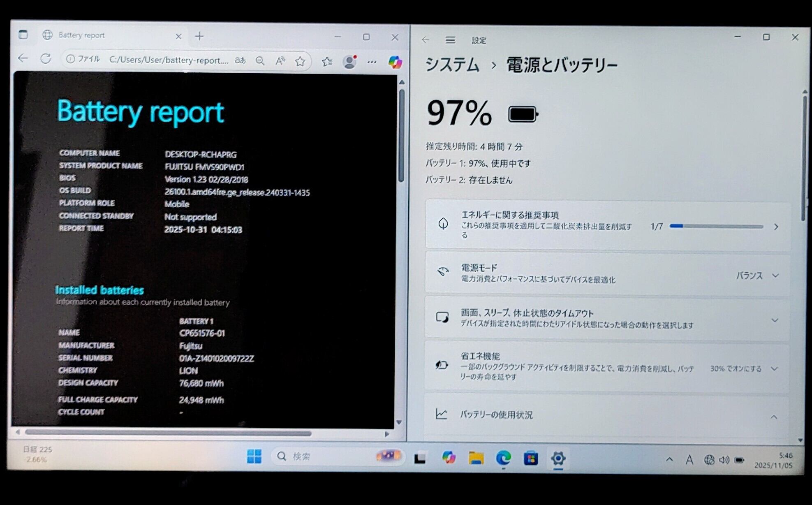Collapse the バッテリーの使用状況 section
The width and height of the screenshot is (812, 505).
(x=773, y=417)
